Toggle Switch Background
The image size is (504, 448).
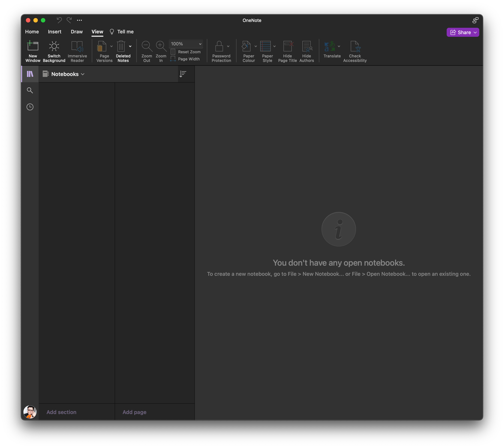[54, 46]
